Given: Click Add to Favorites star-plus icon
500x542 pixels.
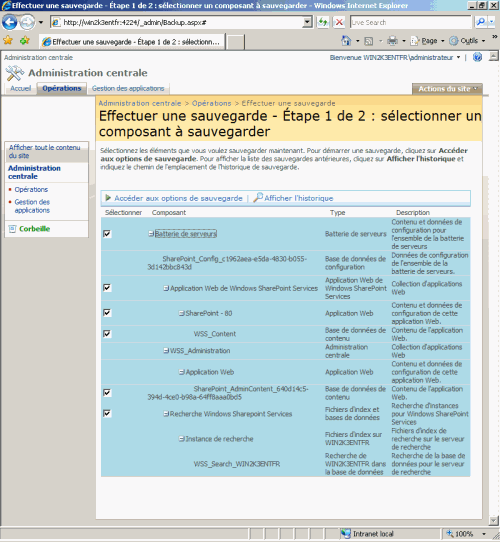Looking at the screenshot, I should (x=25, y=40).
